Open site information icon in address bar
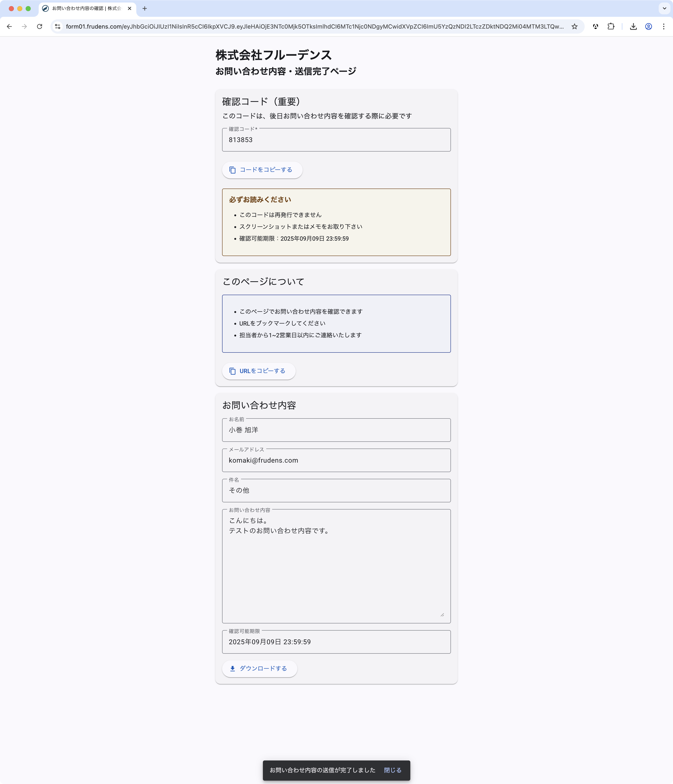 [58, 26]
